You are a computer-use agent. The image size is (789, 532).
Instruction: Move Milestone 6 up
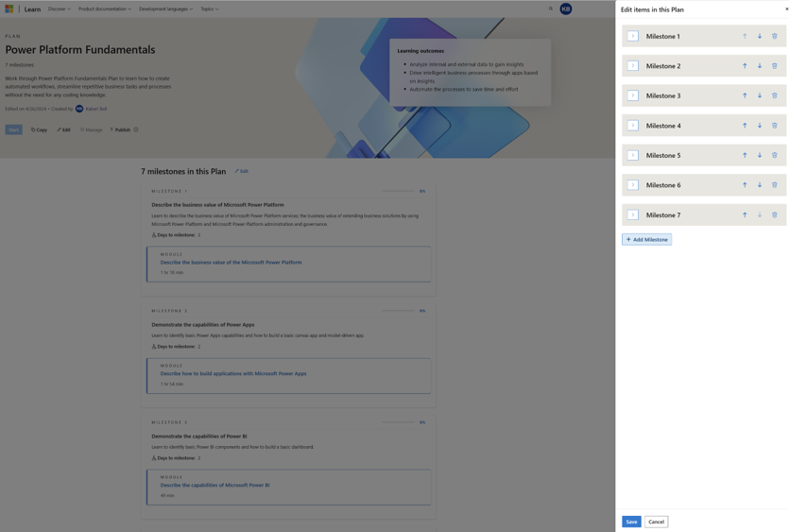pos(745,185)
